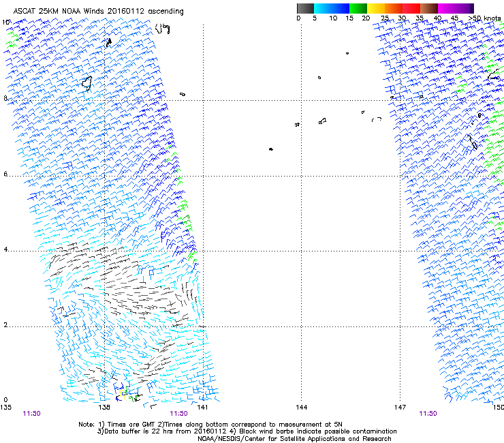Screen dimensions: 504x443
Task: Click the 'Data buffer is 22 hrs' note line
Action: tap(247, 431)
